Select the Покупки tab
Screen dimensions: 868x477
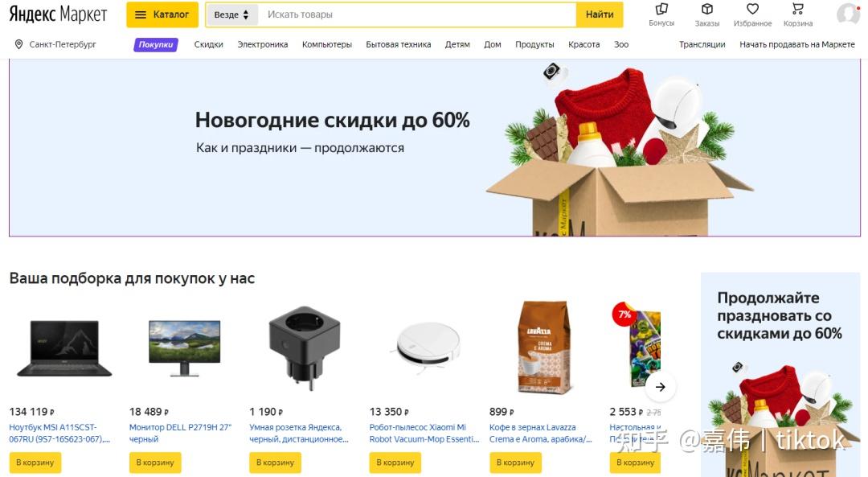pyautogui.click(x=156, y=45)
